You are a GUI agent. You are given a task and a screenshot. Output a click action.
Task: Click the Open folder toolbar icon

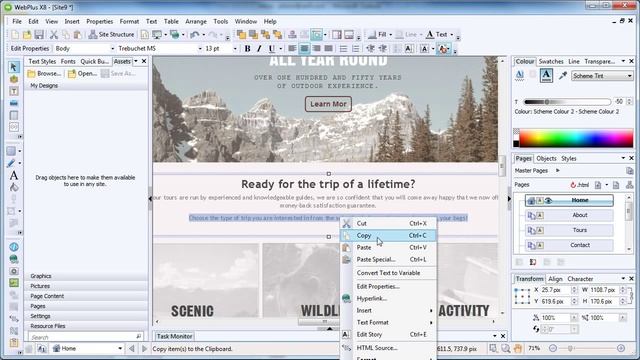tap(27, 35)
